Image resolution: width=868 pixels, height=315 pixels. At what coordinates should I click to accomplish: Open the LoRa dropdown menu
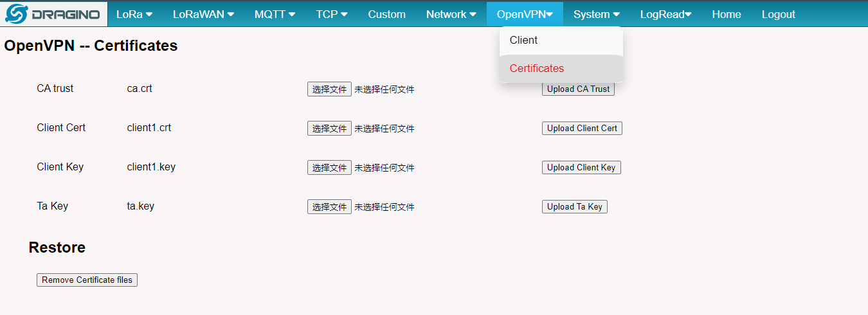pyautogui.click(x=134, y=14)
